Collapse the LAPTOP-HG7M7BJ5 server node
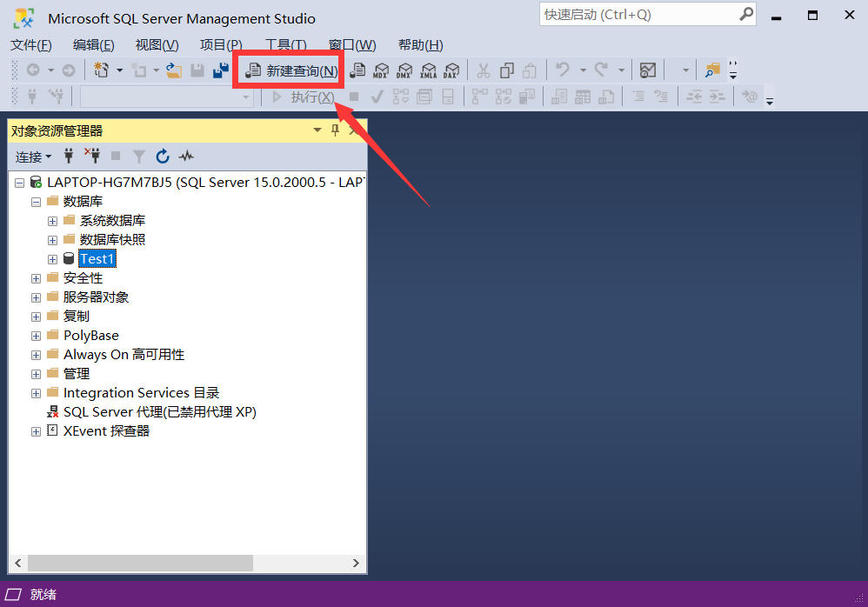This screenshot has width=868, height=607. tap(20, 183)
